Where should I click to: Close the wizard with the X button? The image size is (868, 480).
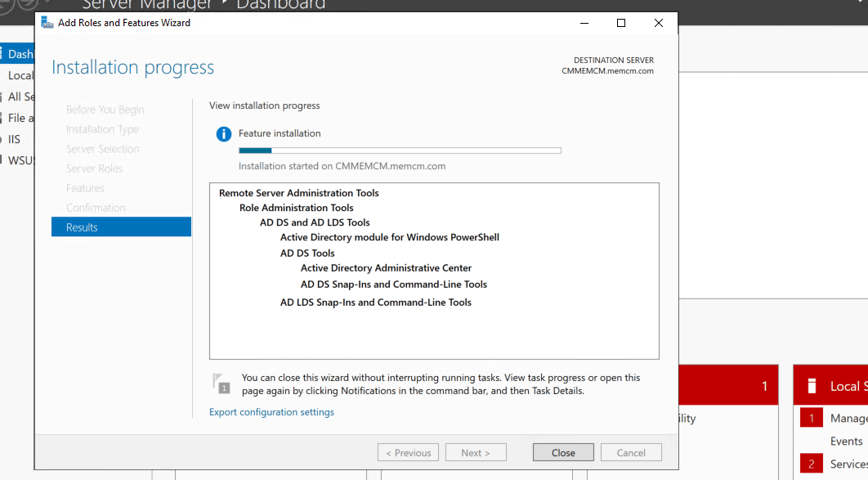click(658, 23)
